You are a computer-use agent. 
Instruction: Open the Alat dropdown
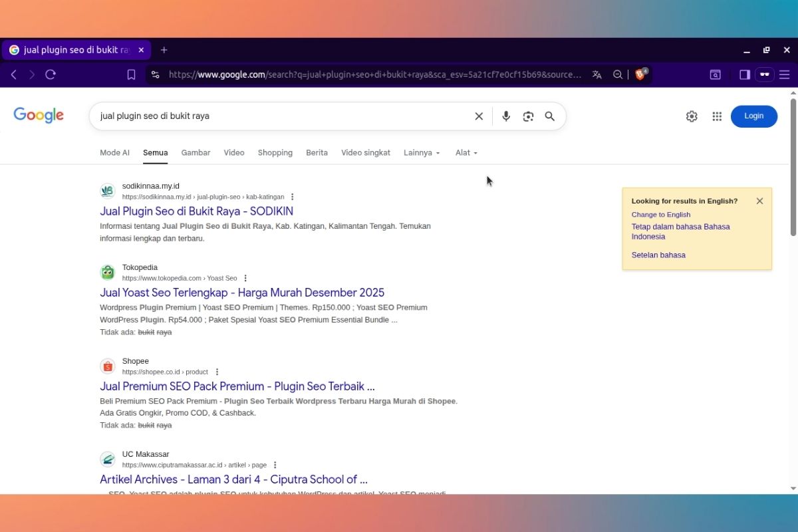[x=466, y=152]
